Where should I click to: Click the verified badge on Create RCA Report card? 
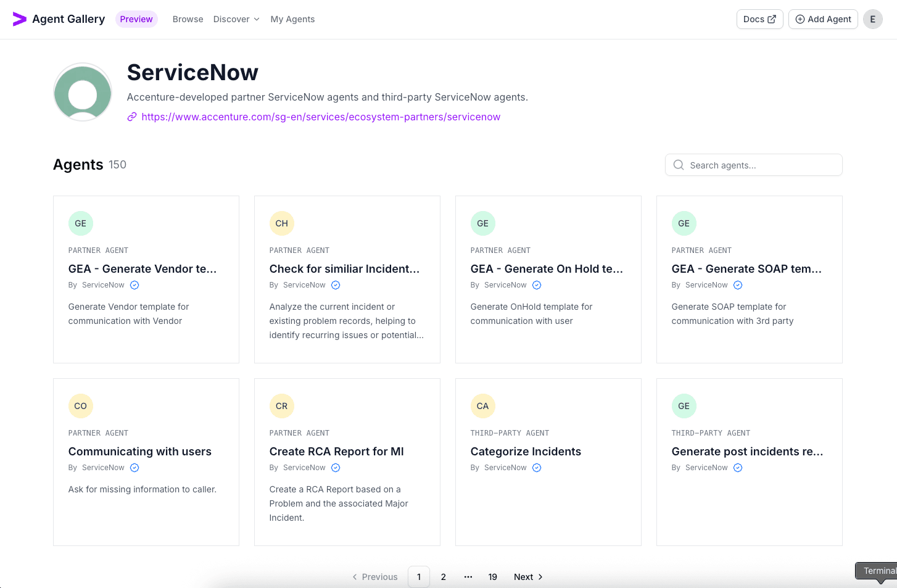[335, 468]
